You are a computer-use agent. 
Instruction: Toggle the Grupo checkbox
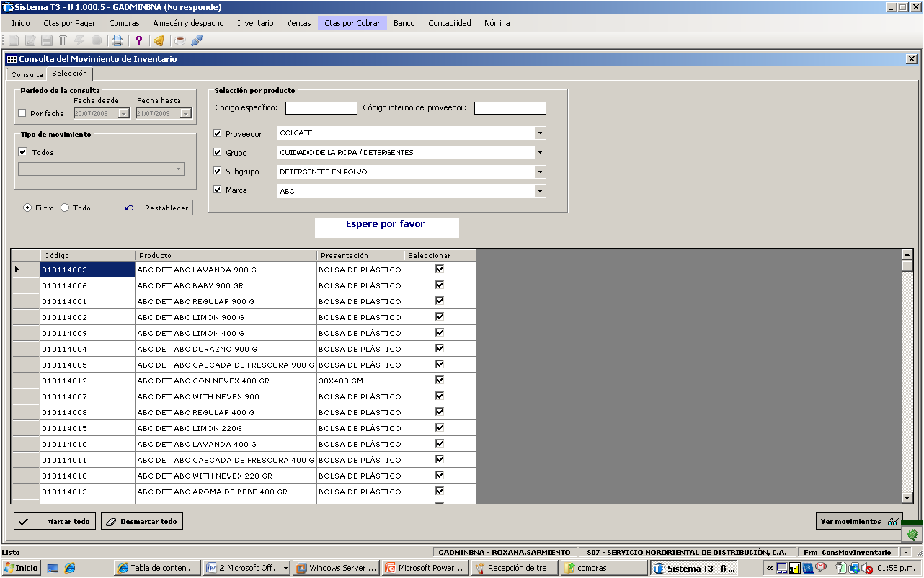click(218, 152)
